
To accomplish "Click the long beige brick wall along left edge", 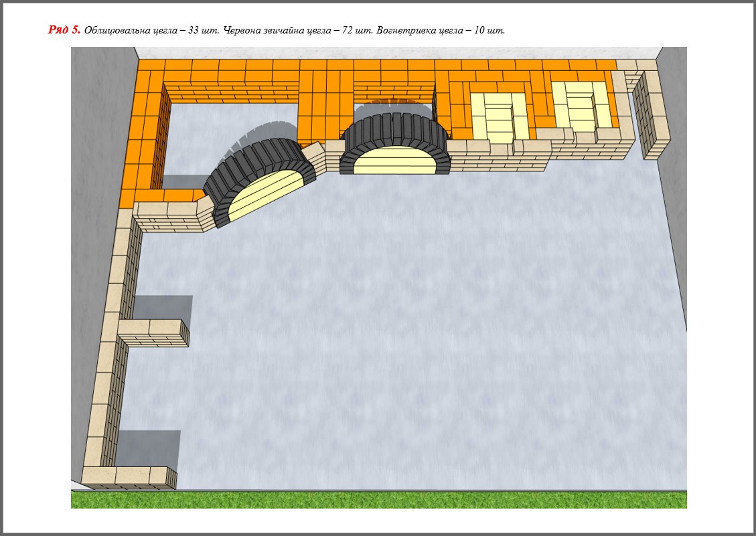I will [114, 335].
